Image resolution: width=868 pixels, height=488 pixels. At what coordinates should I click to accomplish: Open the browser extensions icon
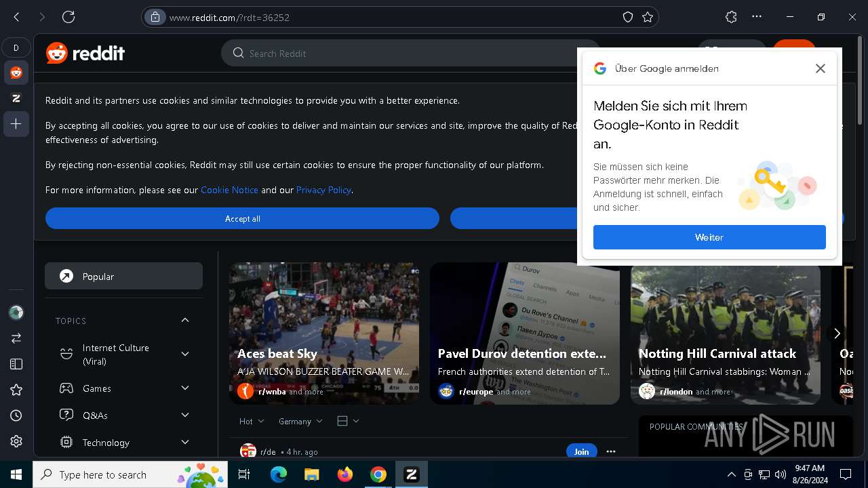[731, 17]
